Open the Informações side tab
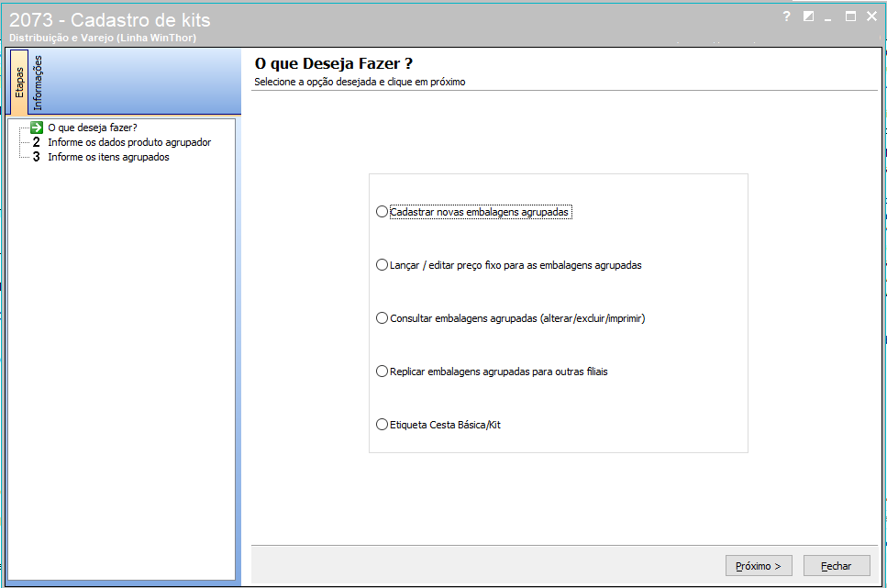The image size is (887, 588). tap(38, 83)
